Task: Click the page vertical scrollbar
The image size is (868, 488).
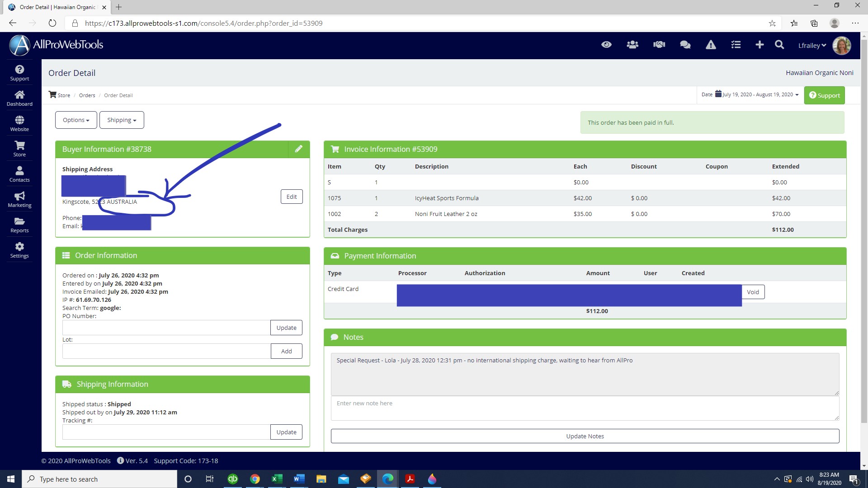Action: point(864,230)
